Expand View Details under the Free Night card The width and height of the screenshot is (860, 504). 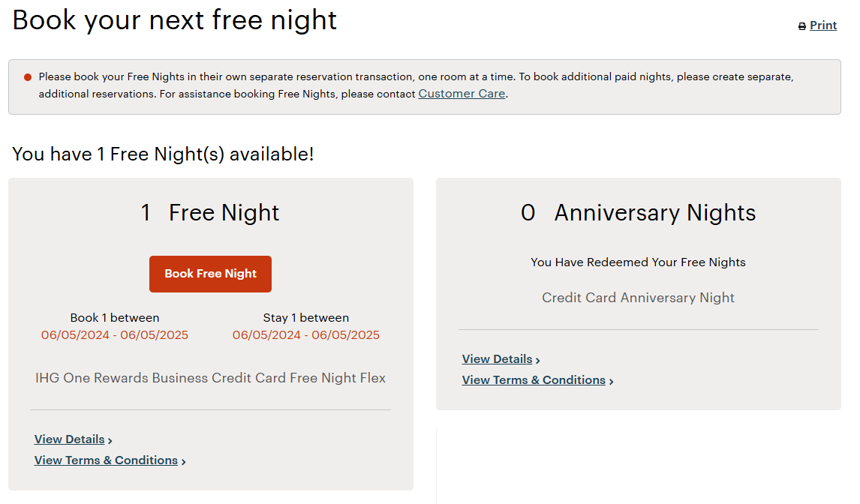tap(69, 439)
